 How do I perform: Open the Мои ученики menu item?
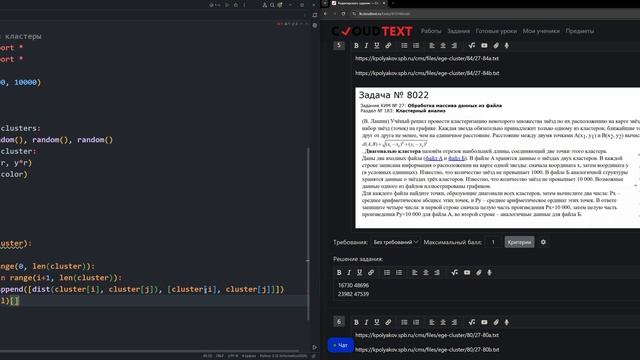541,31
